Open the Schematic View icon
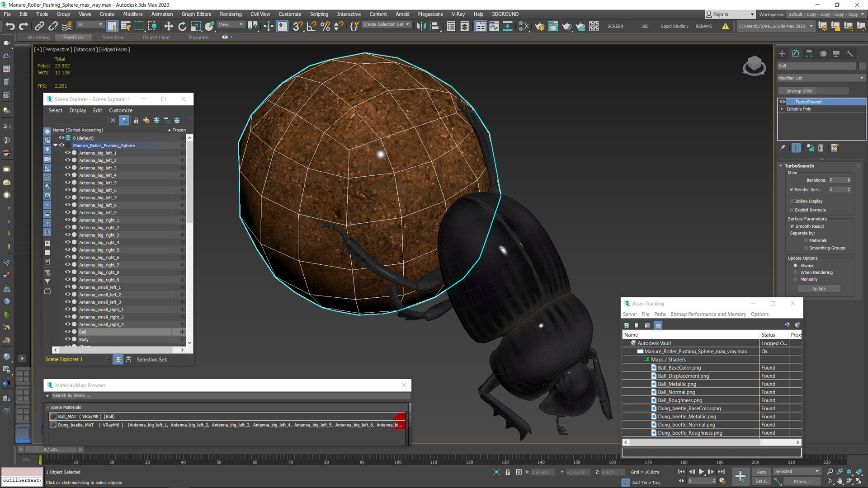This screenshot has height=488, width=868. click(508, 26)
